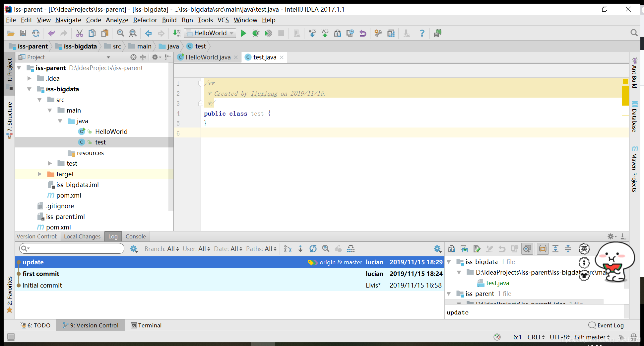Open the Analyze menu
The width and height of the screenshot is (644, 346).
pos(117,20)
